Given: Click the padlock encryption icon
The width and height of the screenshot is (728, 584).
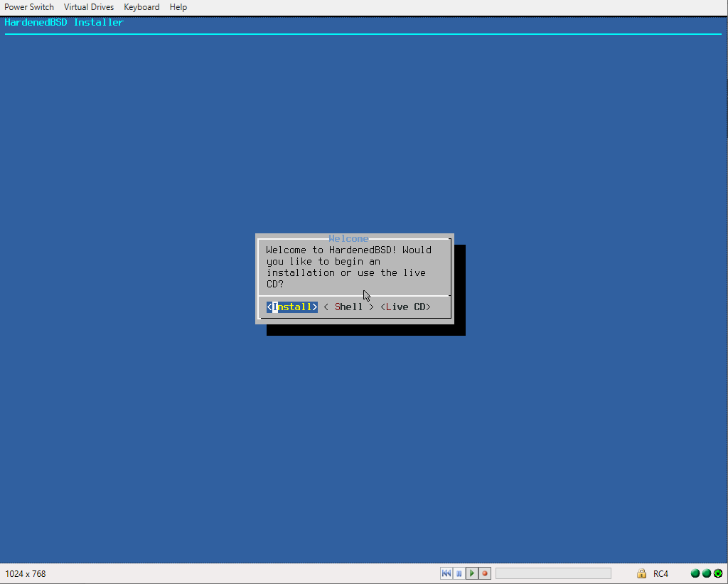Looking at the screenshot, I should coord(641,573).
